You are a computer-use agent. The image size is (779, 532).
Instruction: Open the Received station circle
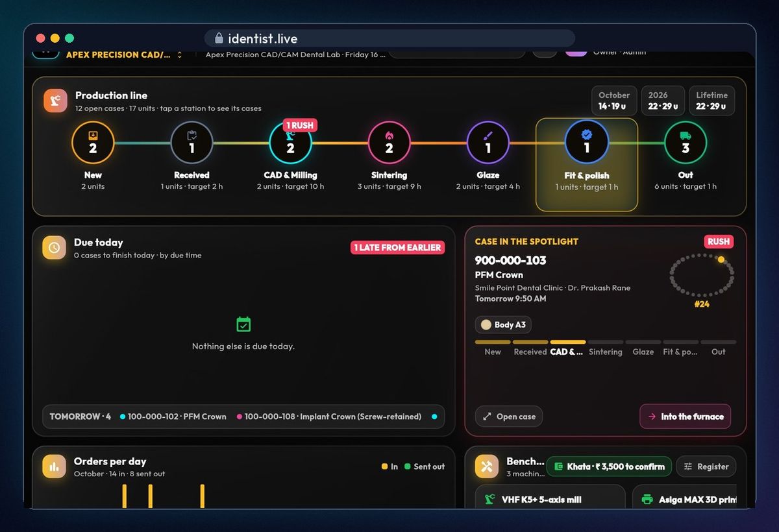pos(192,143)
